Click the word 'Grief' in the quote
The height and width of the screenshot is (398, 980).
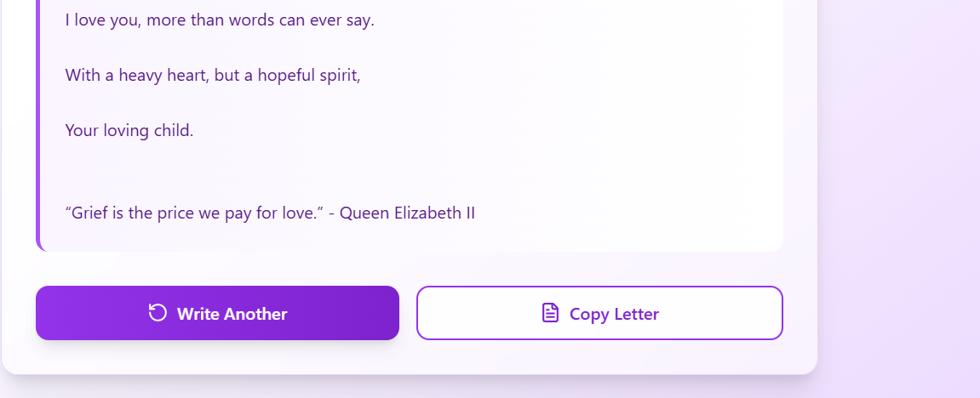[87, 213]
